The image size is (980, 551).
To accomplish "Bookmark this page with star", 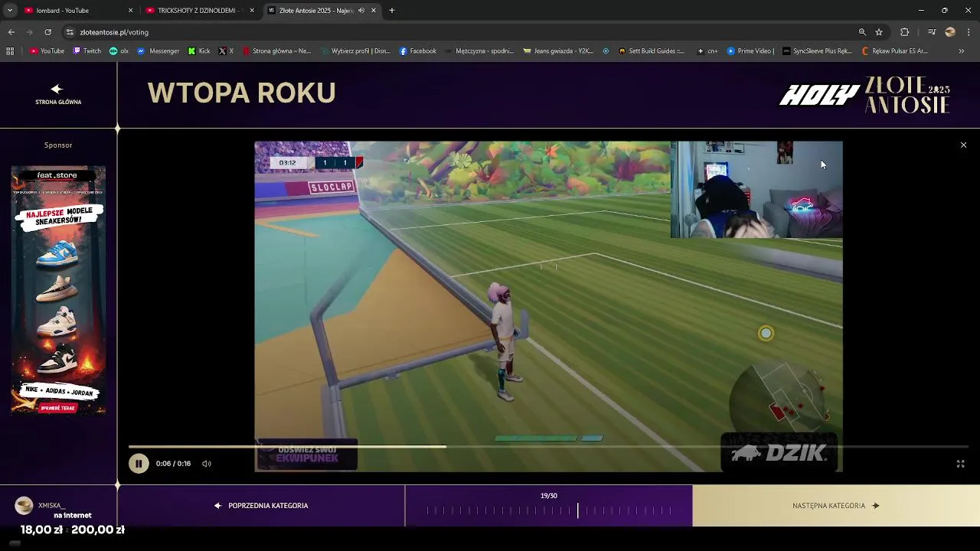I will pos(879,32).
